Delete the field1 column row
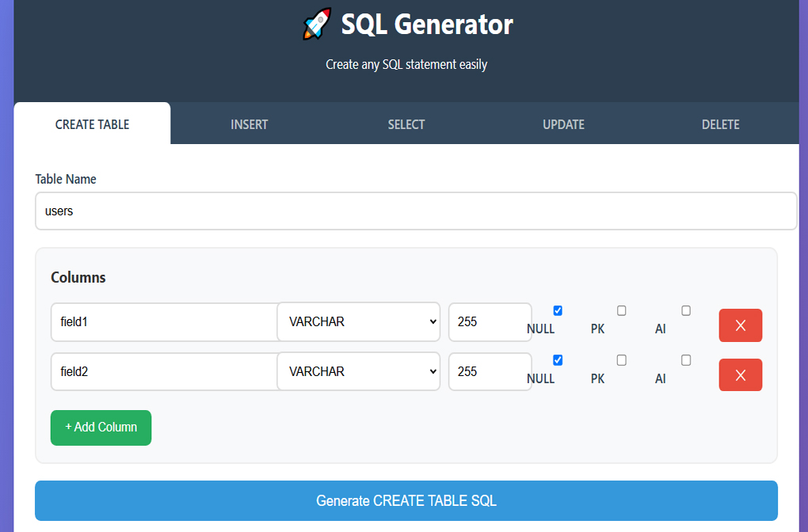The height and width of the screenshot is (532, 808). [x=740, y=325]
